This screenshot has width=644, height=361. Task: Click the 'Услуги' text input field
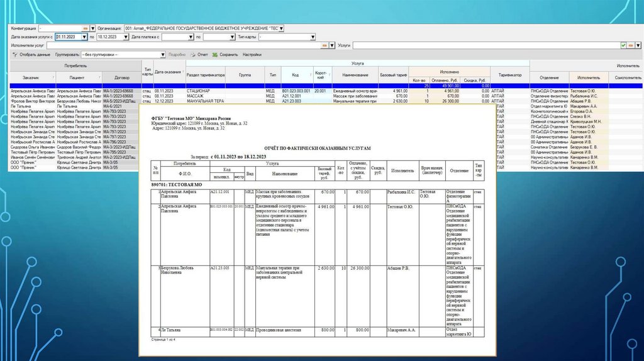pyautogui.click(x=484, y=46)
